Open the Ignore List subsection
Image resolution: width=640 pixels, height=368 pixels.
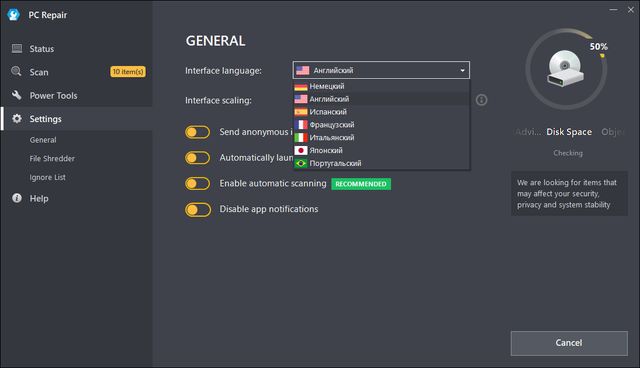47,177
